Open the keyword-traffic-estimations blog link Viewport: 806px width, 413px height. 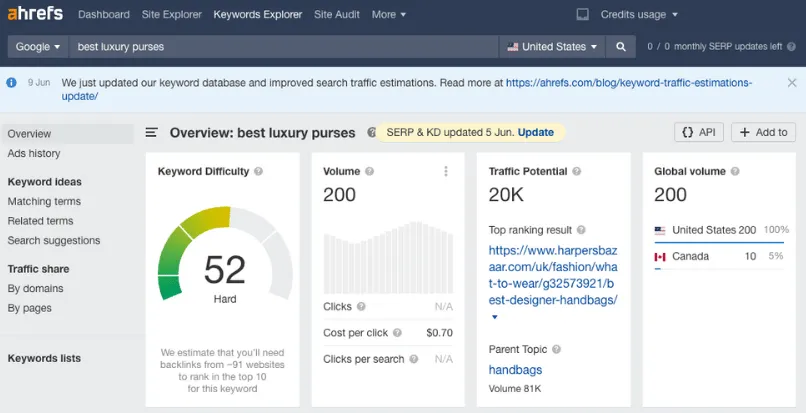click(x=407, y=89)
